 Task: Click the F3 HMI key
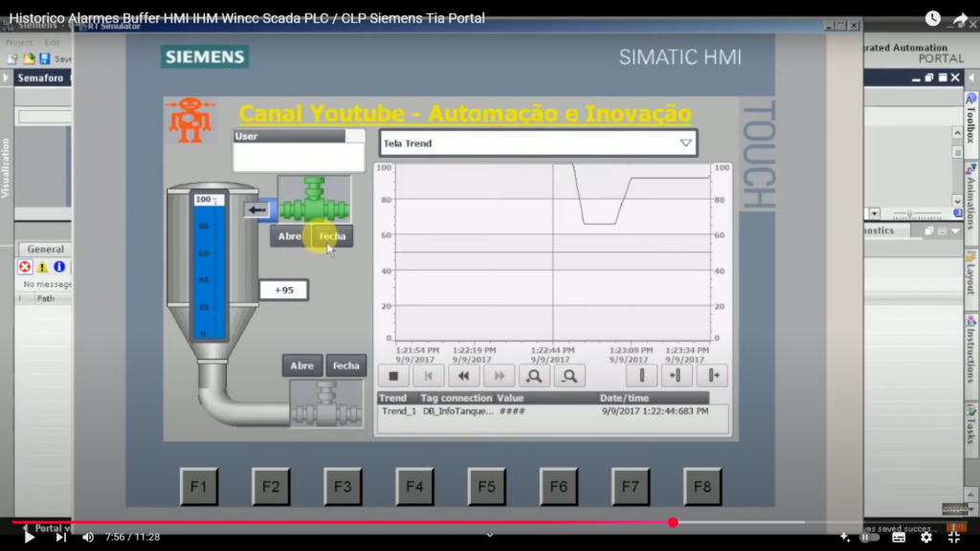343,487
